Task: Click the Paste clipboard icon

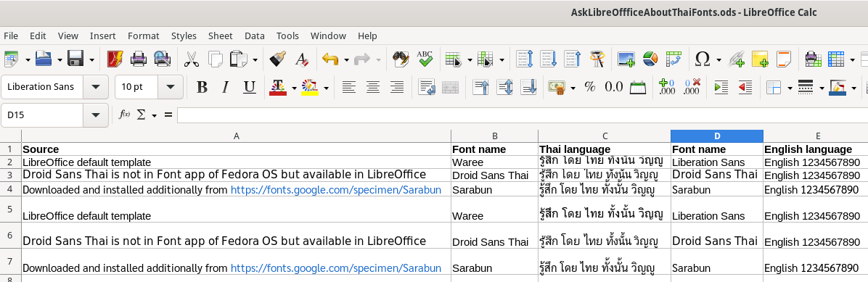Action: (x=239, y=59)
